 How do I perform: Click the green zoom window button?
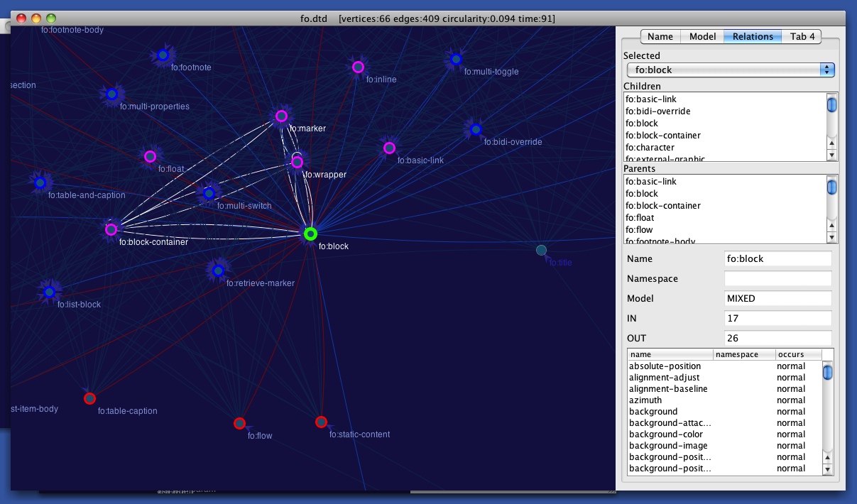click(50, 18)
